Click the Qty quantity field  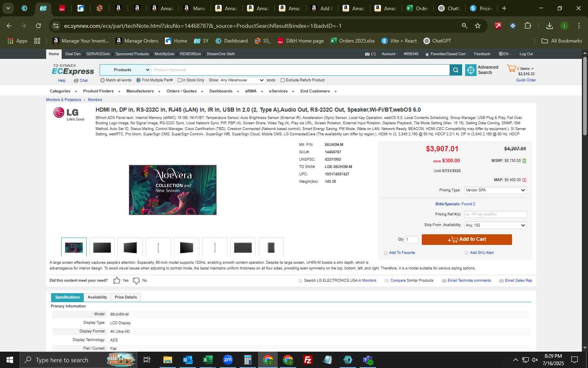click(412, 240)
